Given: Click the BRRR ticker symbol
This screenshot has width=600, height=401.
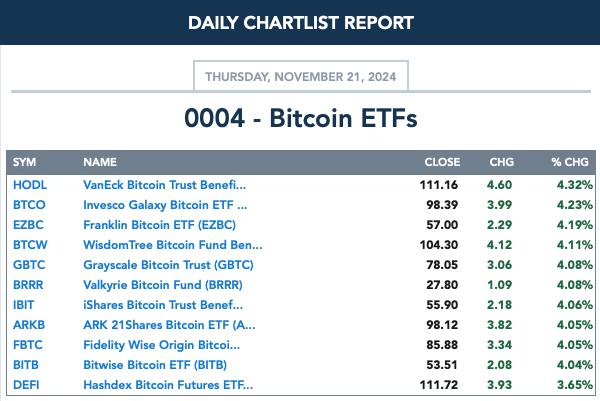Looking at the screenshot, I should (x=28, y=285).
